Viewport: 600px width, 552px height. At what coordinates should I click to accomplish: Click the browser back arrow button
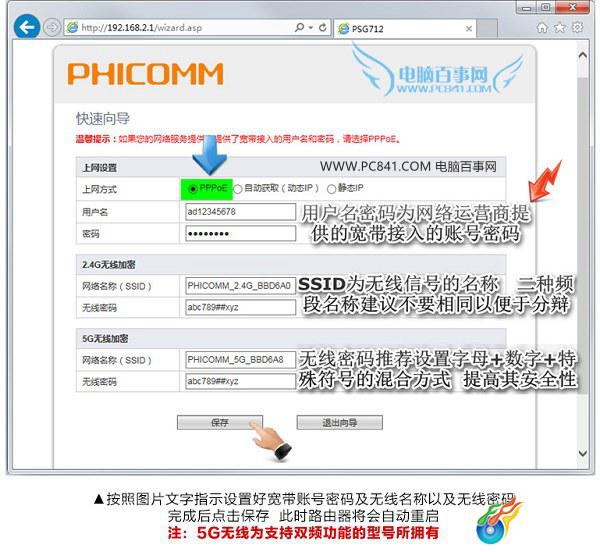tap(26, 27)
